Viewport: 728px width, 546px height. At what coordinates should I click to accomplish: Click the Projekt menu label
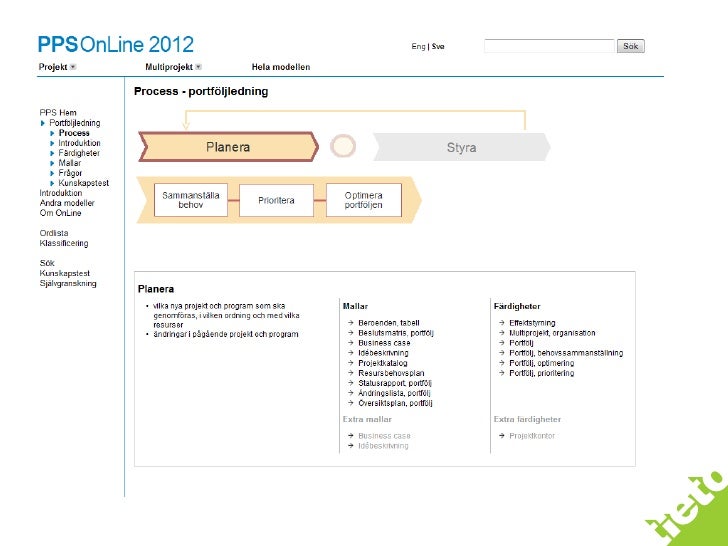pyautogui.click(x=53, y=67)
